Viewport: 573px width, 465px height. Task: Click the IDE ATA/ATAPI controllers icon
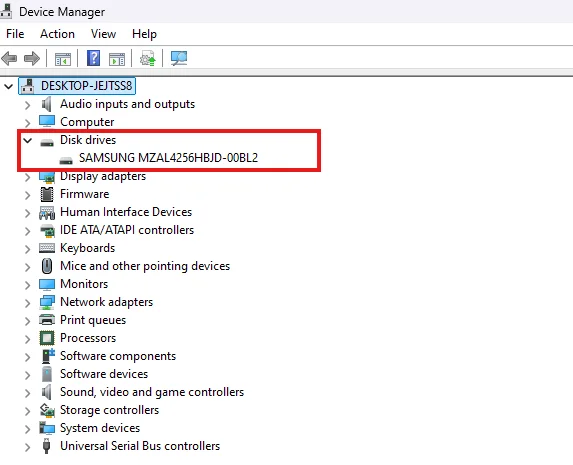pos(47,230)
